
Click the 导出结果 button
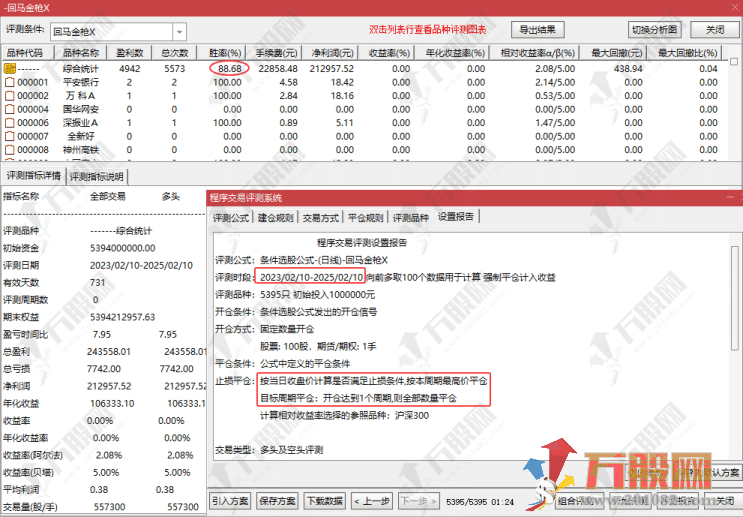tap(537, 30)
